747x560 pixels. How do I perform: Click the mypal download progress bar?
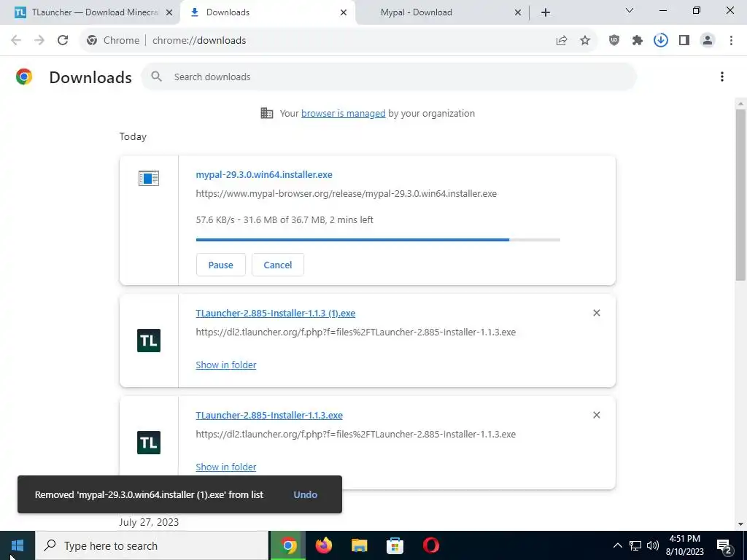click(378, 240)
